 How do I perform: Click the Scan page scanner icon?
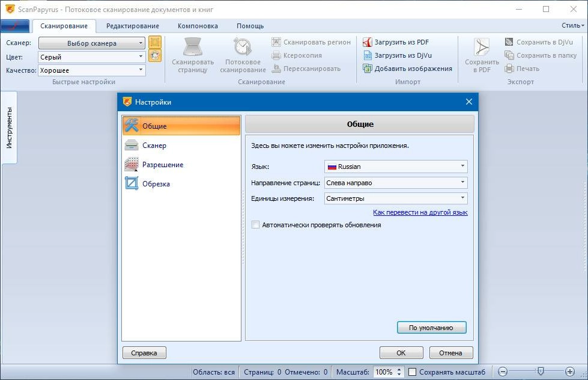[193, 47]
